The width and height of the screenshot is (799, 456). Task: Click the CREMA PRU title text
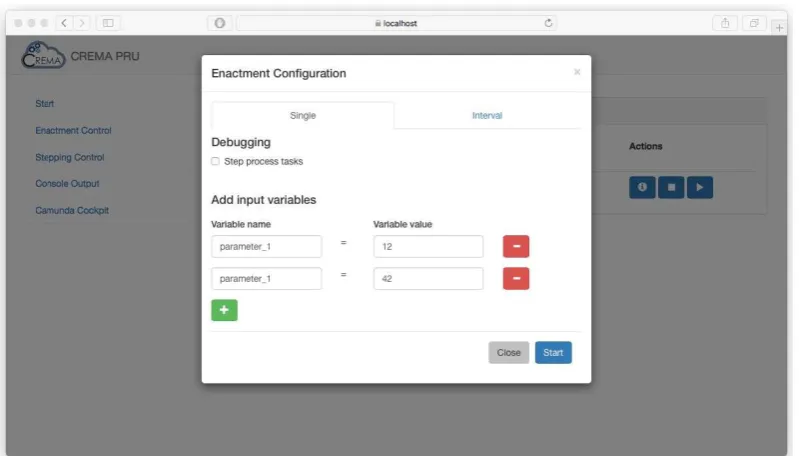tap(105, 56)
